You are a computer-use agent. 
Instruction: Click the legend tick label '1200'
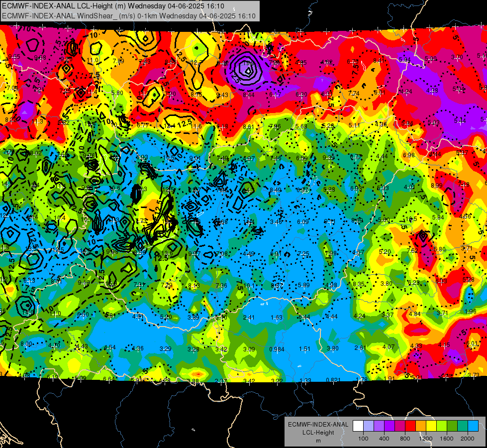(x=426, y=439)
